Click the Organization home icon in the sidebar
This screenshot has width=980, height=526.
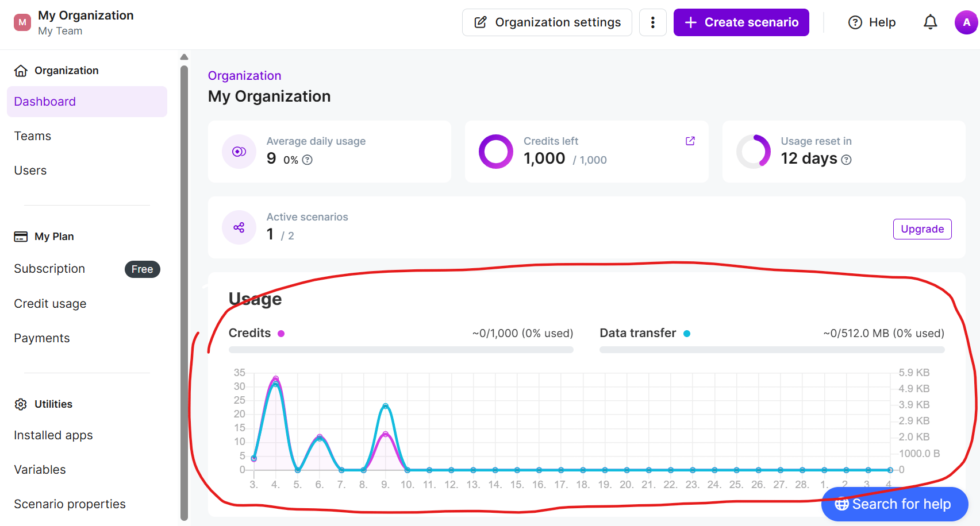click(x=21, y=71)
